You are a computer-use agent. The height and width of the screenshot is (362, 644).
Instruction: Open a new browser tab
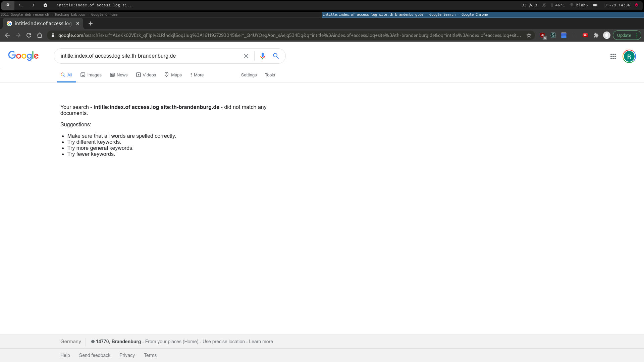(91, 23)
